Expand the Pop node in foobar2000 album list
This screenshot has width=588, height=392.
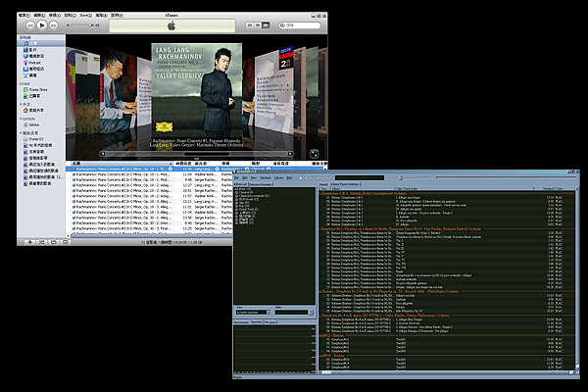[x=236, y=206]
